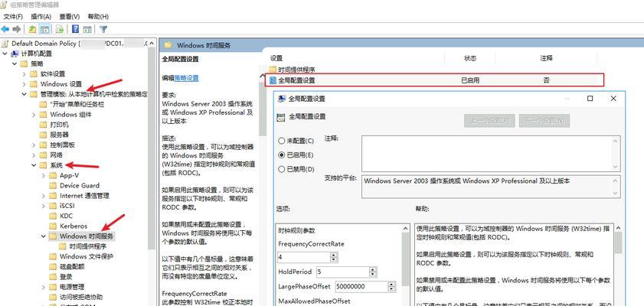The width and height of the screenshot is (644, 306).
Task: Toggle the Show/Hide Console Tree toolbar icon
Action: (x=44, y=29)
